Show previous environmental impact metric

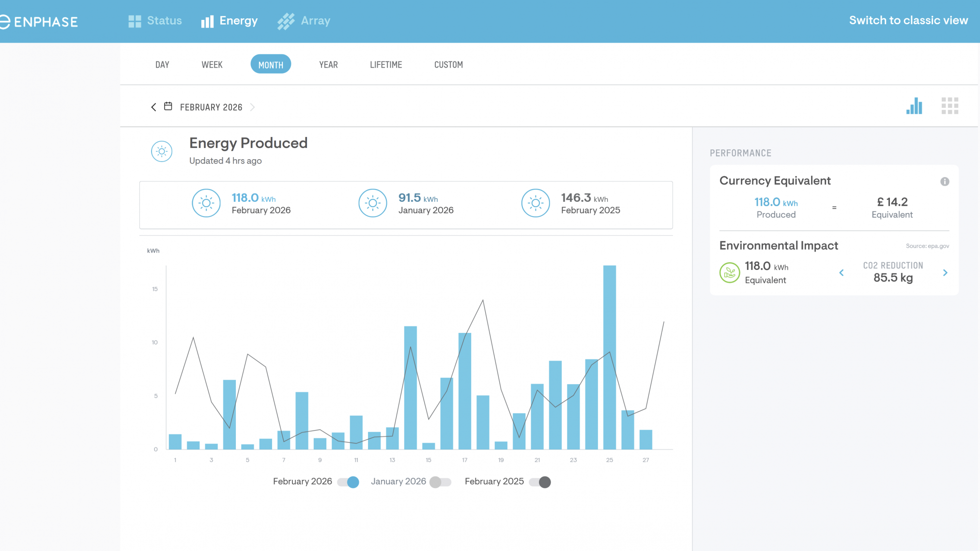tap(842, 273)
